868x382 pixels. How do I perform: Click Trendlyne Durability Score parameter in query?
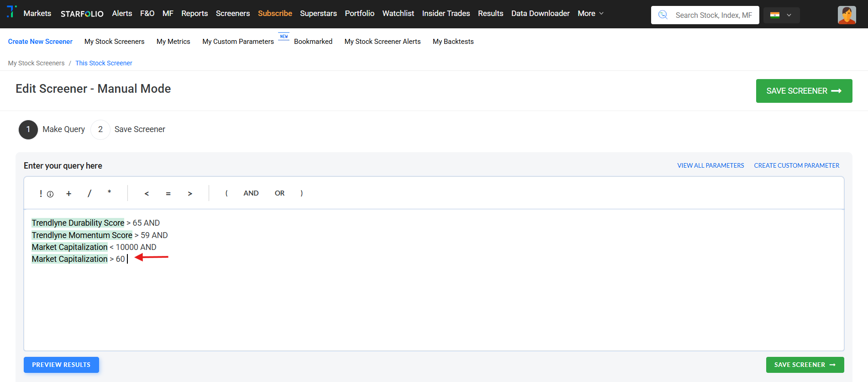(78, 223)
